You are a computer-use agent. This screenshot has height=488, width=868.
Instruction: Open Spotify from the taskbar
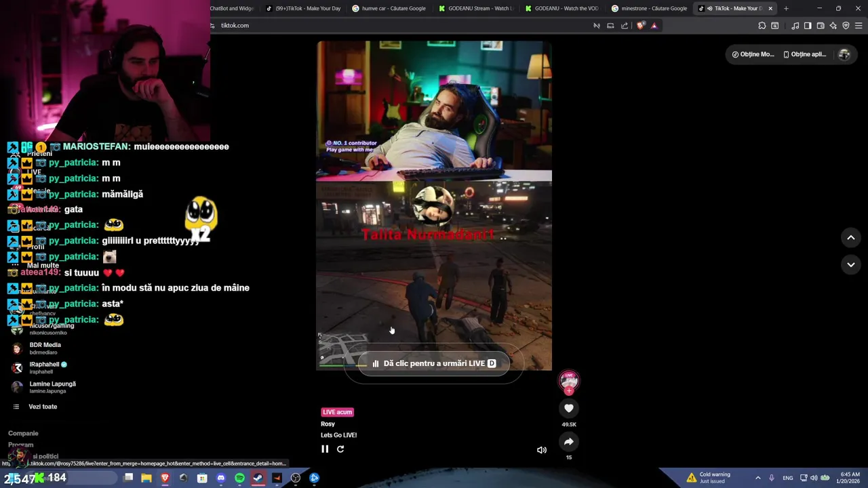pyautogui.click(x=239, y=478)
